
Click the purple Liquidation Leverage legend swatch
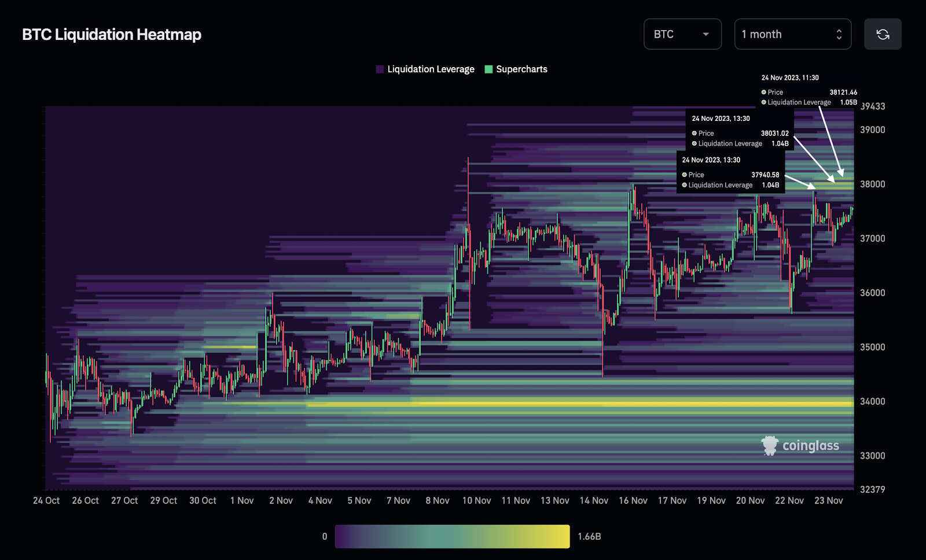click(380, 69)
